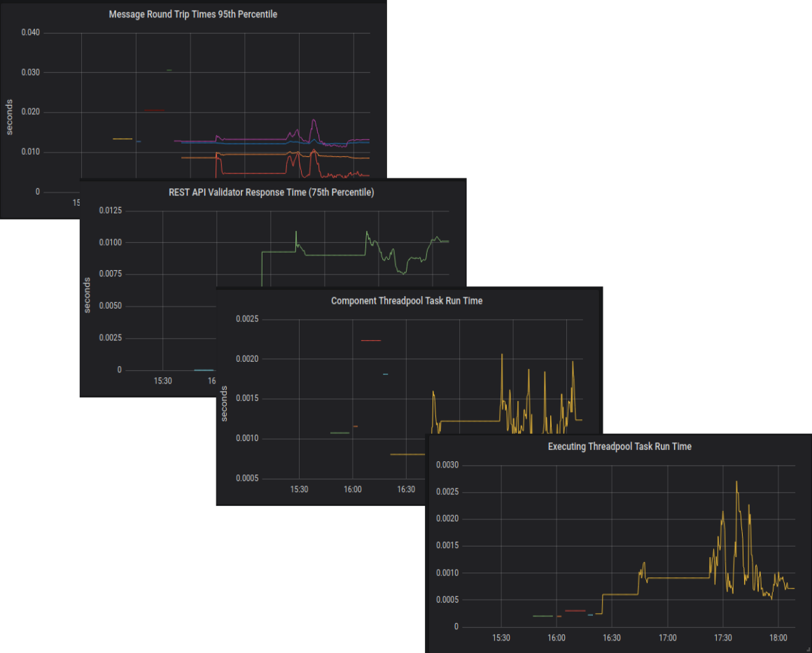Image resolution: width=812 pixels, height=653 pixels.
Task: Click the short red segment in Component Threadpool chart
Action: (x=370, y=341)
